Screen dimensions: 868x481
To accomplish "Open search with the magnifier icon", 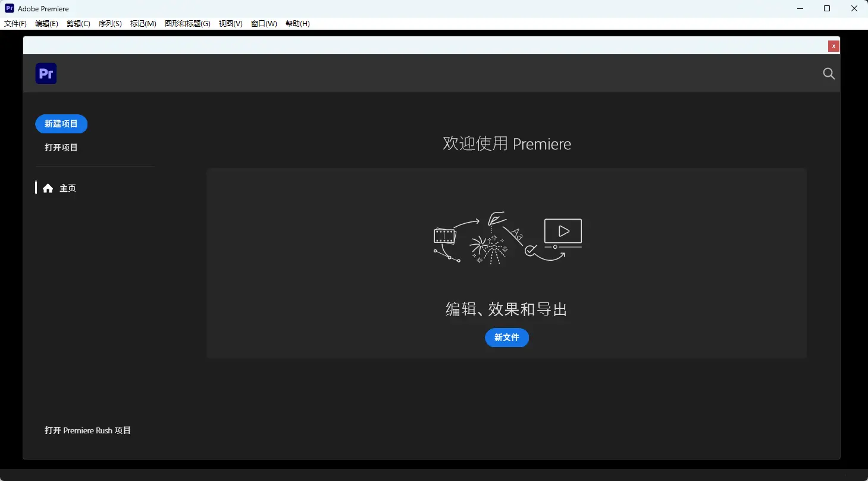I will click(x=829, y=73).
